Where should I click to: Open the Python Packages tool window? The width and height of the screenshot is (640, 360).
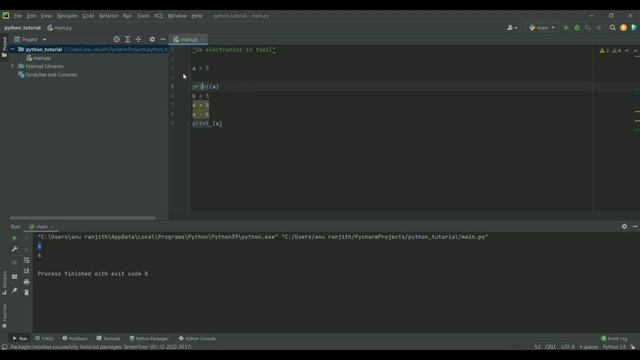pyautogui.click(x=149, y=338)
